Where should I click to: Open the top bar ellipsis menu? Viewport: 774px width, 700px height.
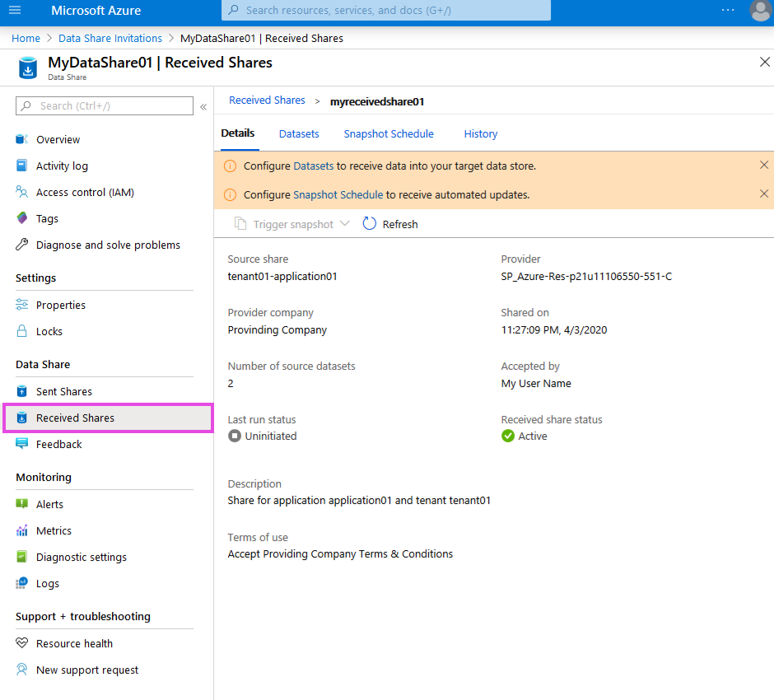click(728, 10)
